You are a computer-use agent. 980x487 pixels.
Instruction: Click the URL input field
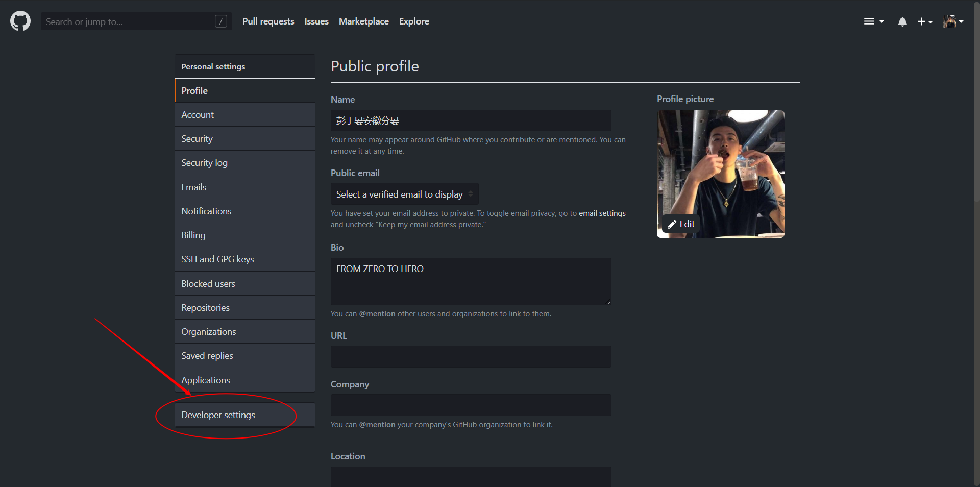[x=471, y=357]
